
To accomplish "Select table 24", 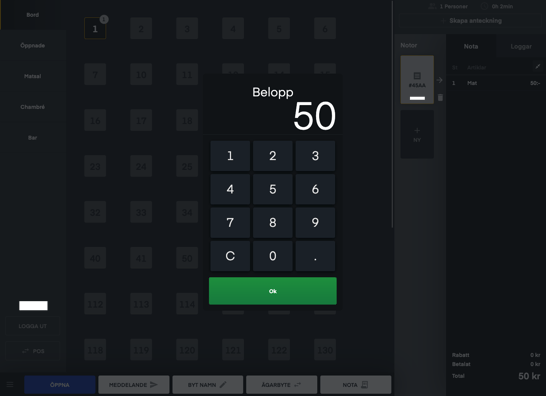I will point(141,166).
